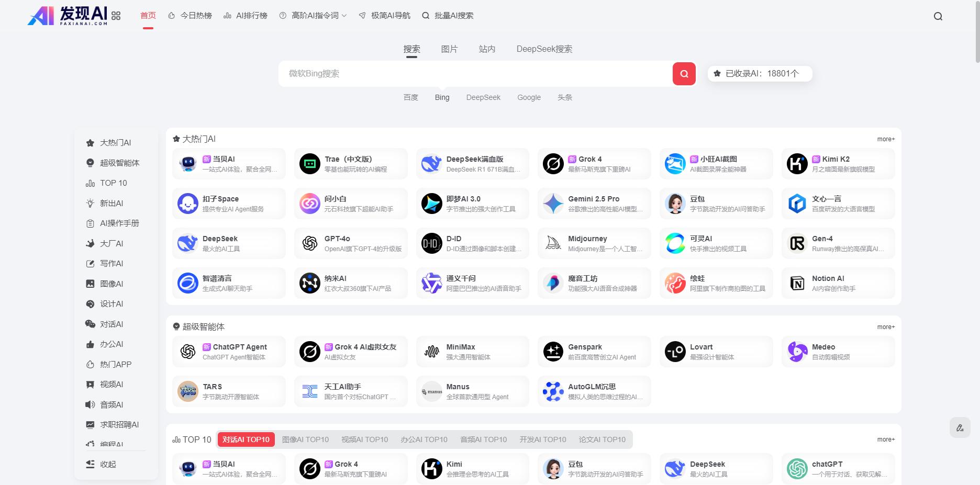Open the 当贝AI robot icon in 大热门AI section
The height and width of the screenshot is (485, 980).
click(x=188, y=164)
